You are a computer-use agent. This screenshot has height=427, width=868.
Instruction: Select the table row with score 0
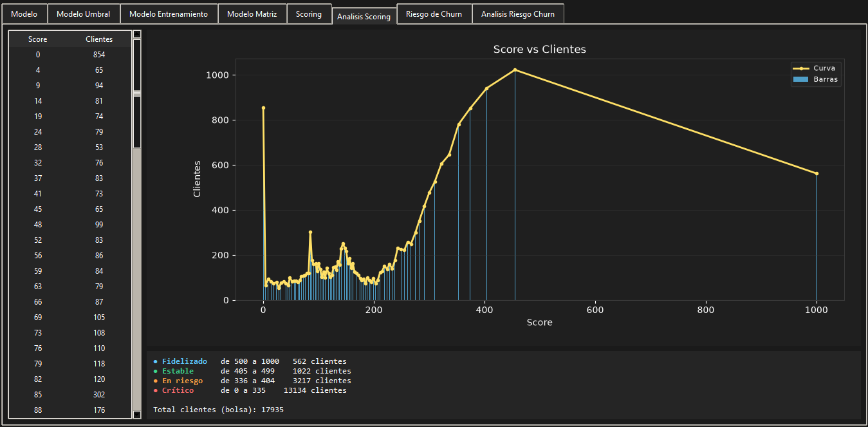click(69, 55)
